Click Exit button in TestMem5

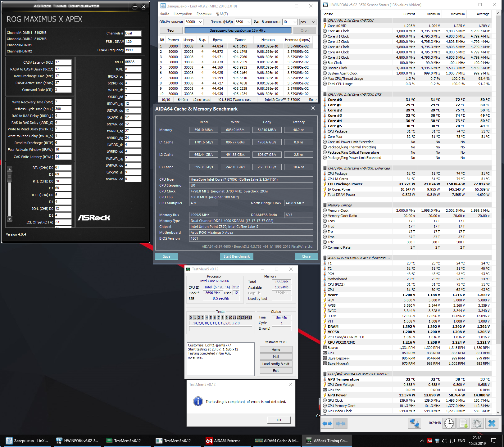pyautogui.click(x=276, y=371)
